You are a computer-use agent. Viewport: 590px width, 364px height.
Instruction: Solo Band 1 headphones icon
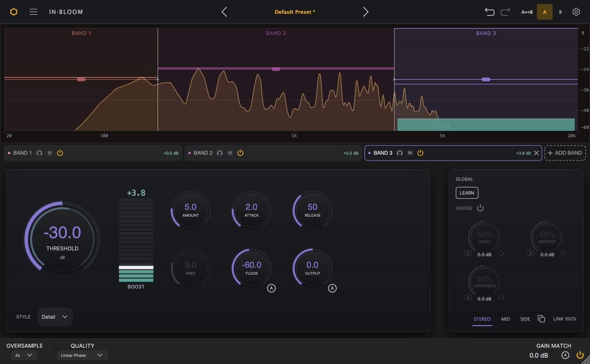[x=39, y=153]
